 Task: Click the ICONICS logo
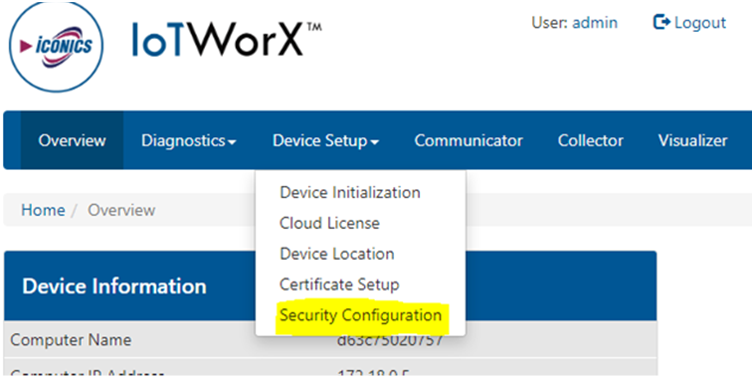tap(56, 47)
